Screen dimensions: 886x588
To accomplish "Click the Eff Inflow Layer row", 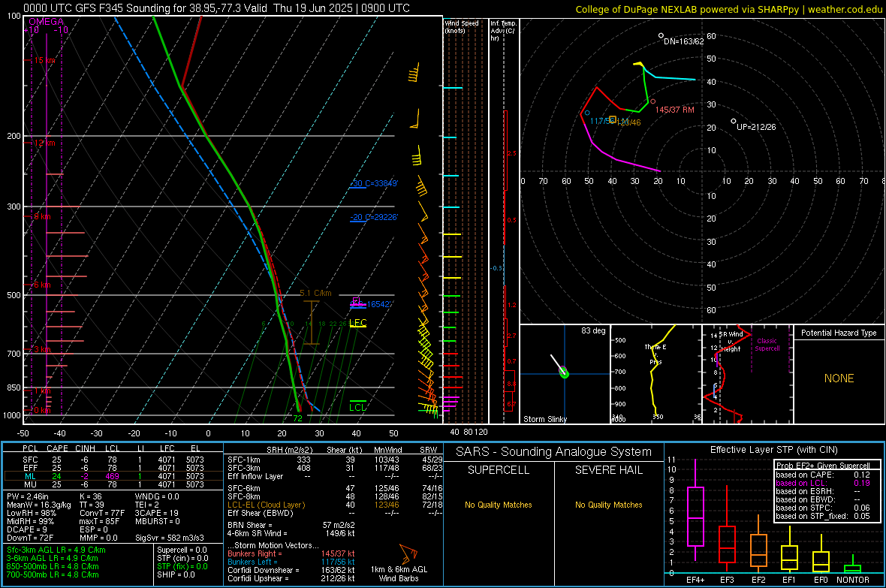I will click(335, 476).
